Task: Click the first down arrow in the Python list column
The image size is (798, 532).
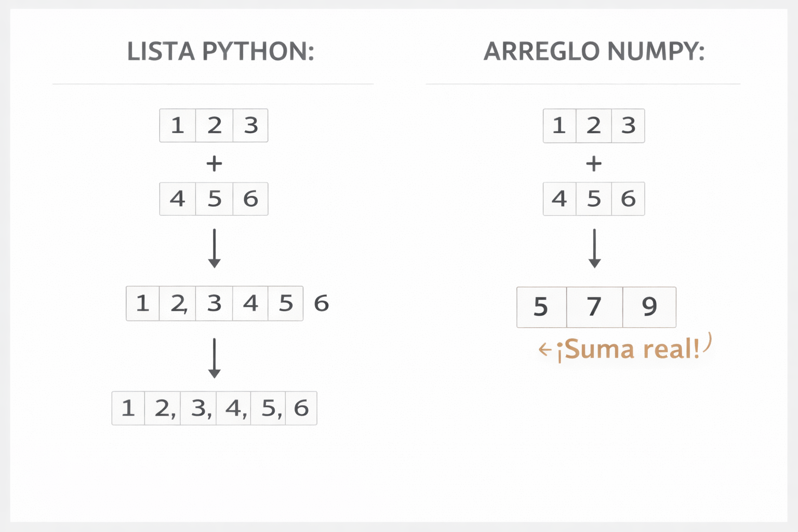Action: tap(214, 248)
